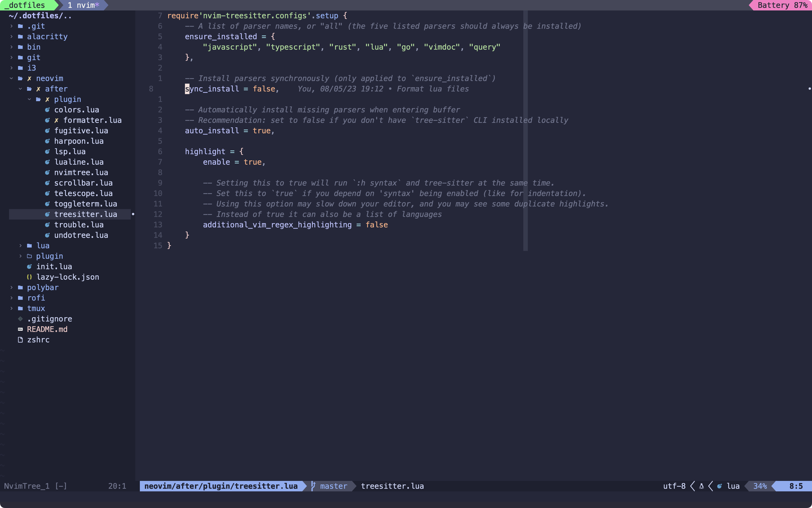Click the git modified marker on formatter.lua
812x508 pixels.
coord(57,120)
